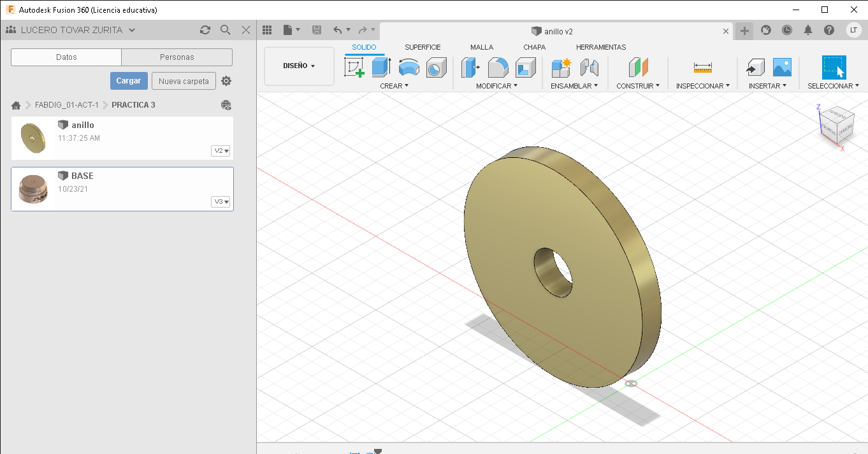Click the anillo file name

(x=83, y=125)
